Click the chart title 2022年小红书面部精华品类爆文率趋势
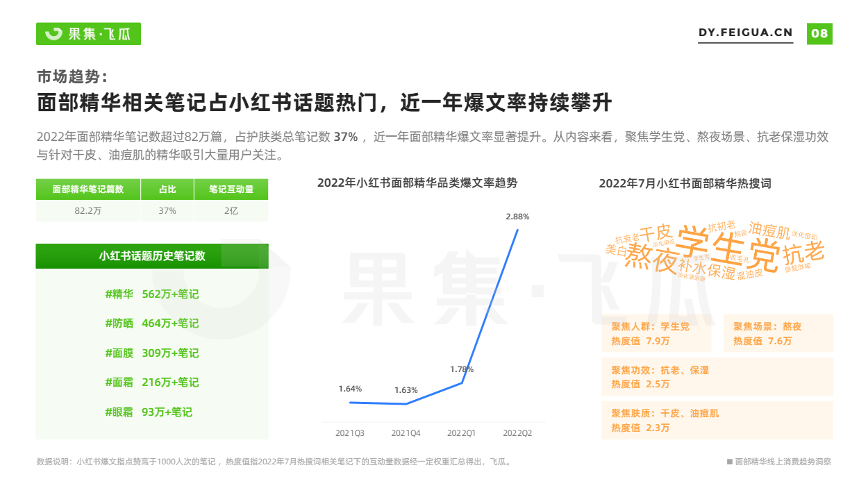868x488 pixels. click(417, 183)
